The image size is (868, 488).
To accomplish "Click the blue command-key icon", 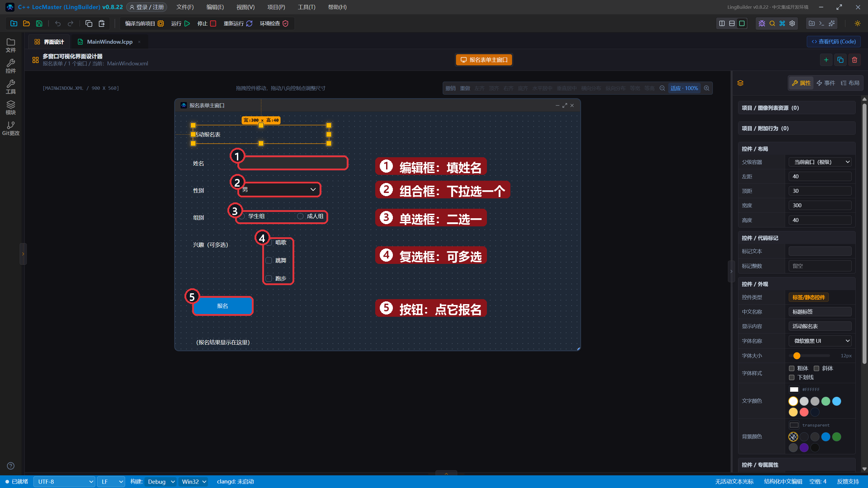I will pyautogui.click(x=782, y=23).
